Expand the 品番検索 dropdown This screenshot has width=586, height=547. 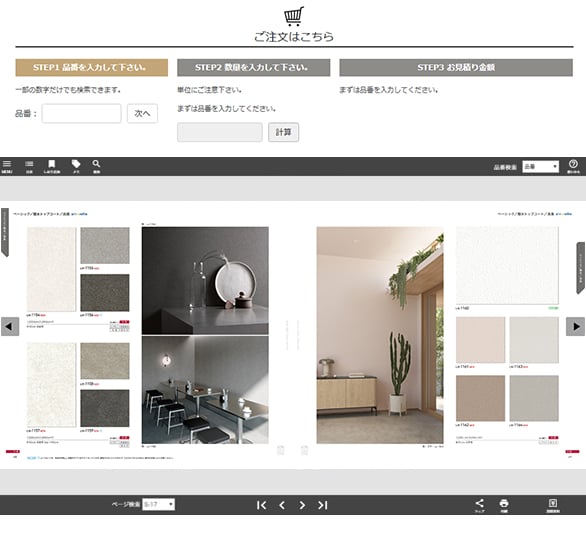click(540, 167)
